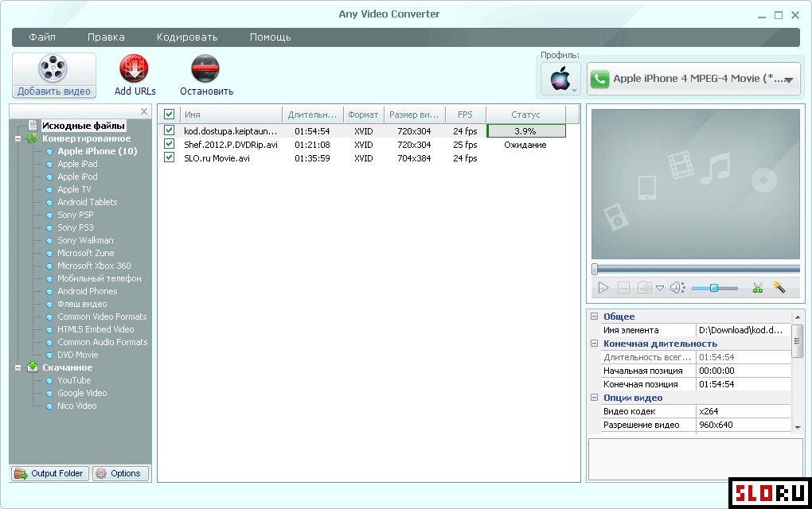Select Common Video Formats in the tree

pyautogui.click(x=102, y=317)
